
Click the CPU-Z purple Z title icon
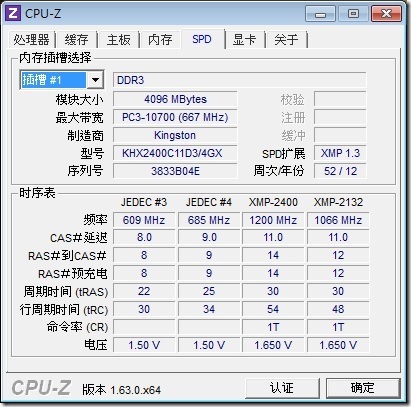pos(13,13)
